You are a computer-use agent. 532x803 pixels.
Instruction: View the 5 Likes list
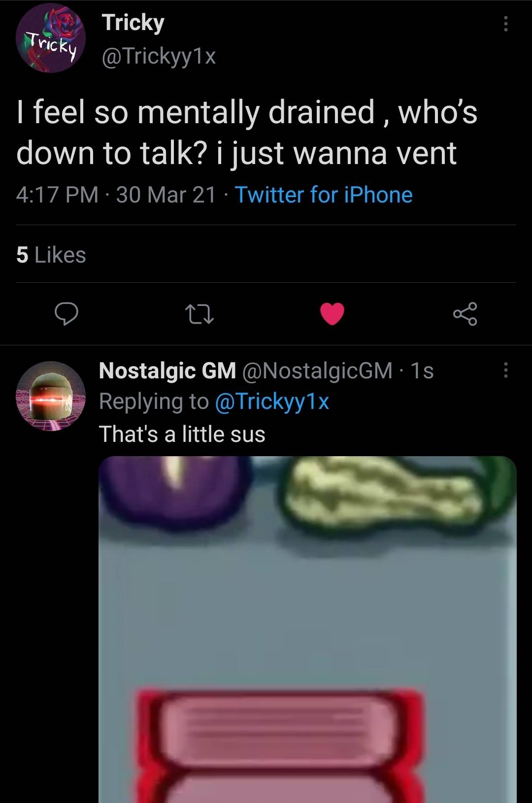51,255
